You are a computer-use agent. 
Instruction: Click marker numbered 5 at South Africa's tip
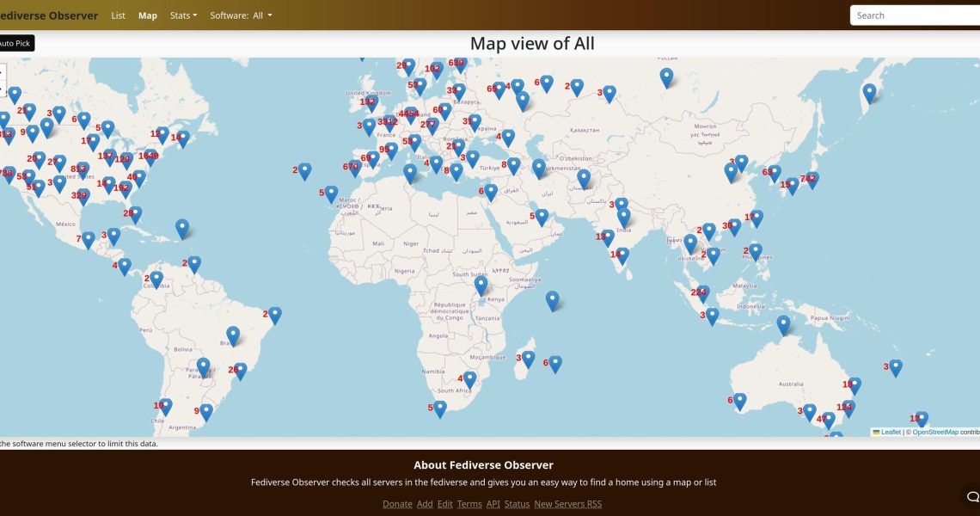(x=440, y=408)
